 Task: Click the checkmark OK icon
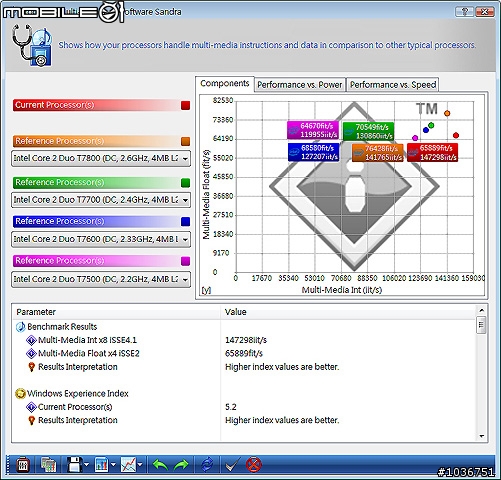point(232,464)
